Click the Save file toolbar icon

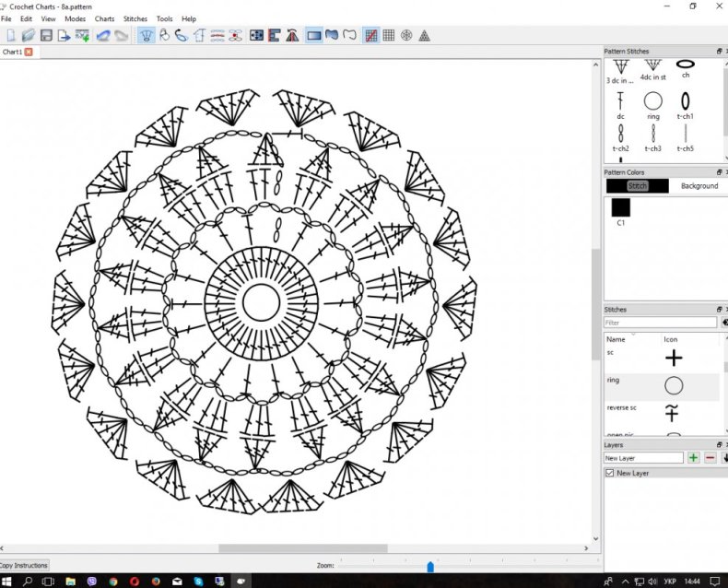click(x=45, y=35)
